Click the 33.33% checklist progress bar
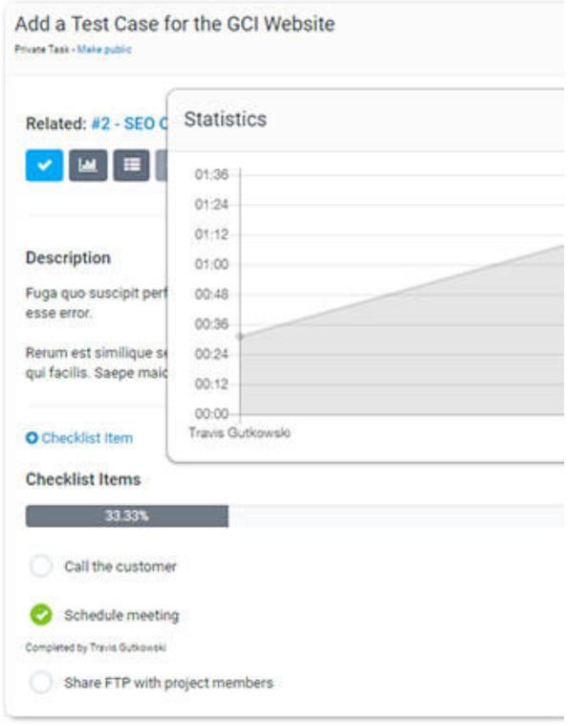Image resolution: width=588 pixels, height=726 pixels. 126,517
